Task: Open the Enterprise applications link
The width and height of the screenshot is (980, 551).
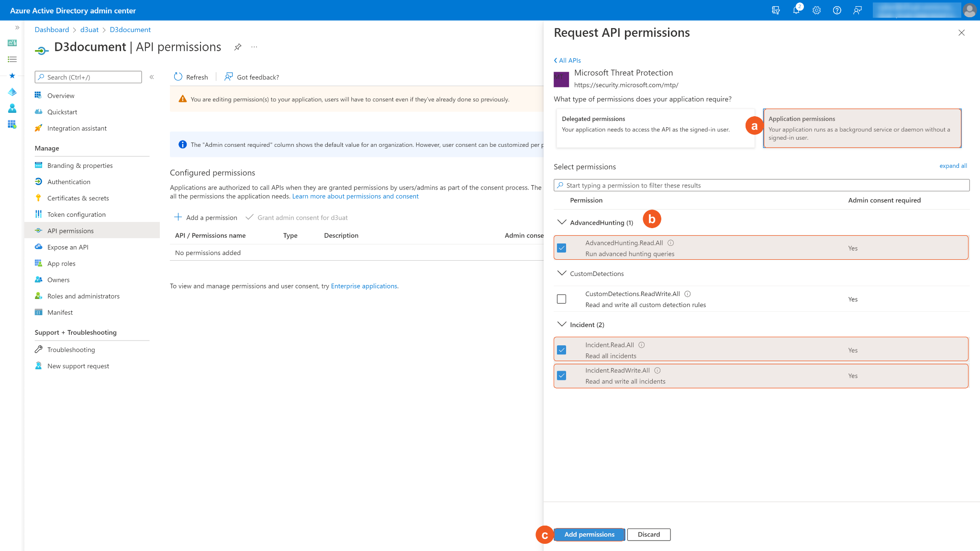Action: pos(364,286)
